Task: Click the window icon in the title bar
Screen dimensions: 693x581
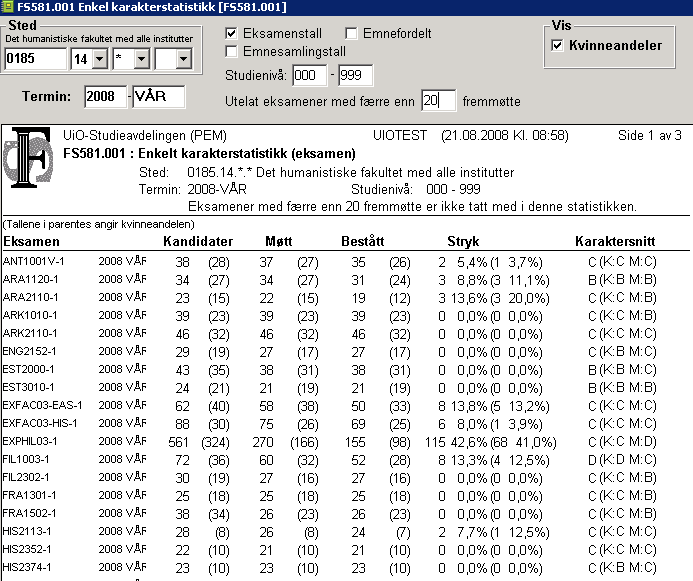Action: point(8,7)
